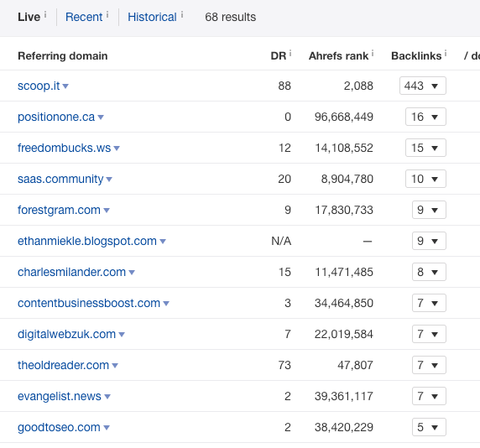Select Ahrefs rank value 38,420,229
The image size is (480, 448).
coord(344,428)
